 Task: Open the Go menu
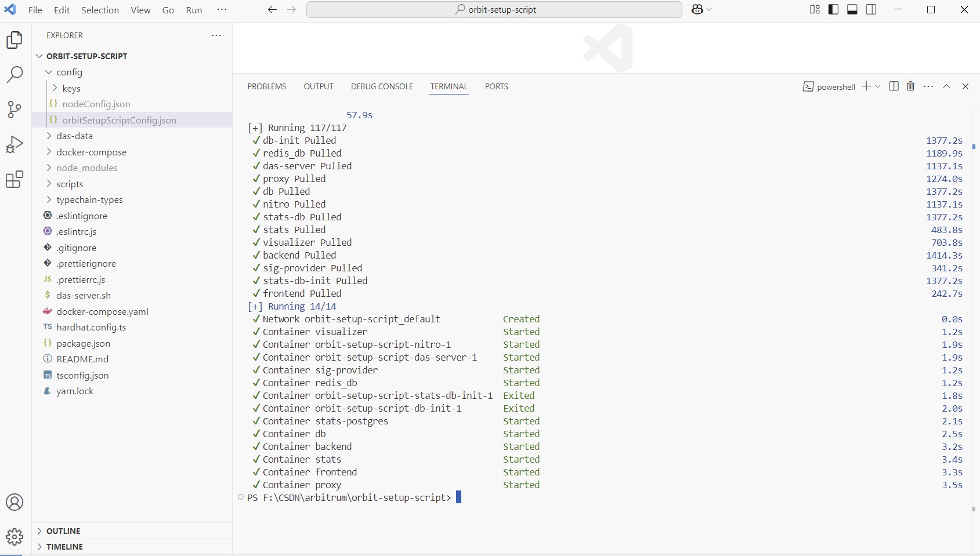168,10
